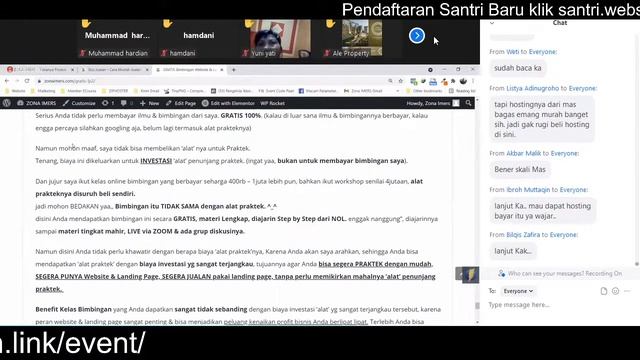This screenshot has width=640, height=360.
Task: Click the printer extension icon in toolbar
Action: (433, 82)
